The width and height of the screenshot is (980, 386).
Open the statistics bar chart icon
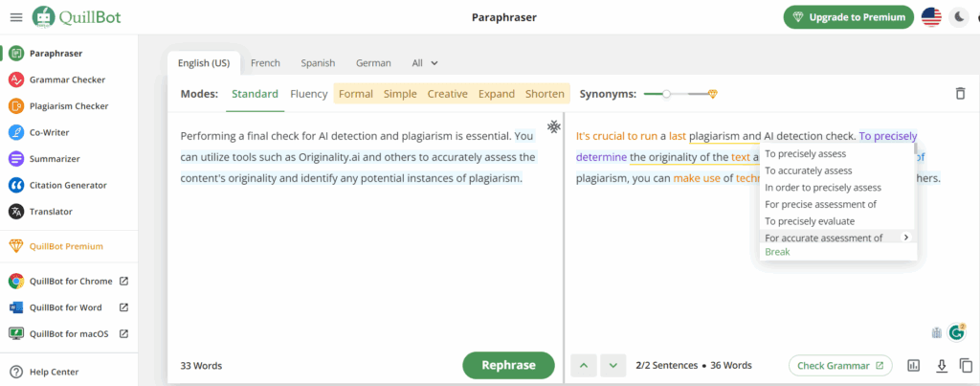[913, 365]
